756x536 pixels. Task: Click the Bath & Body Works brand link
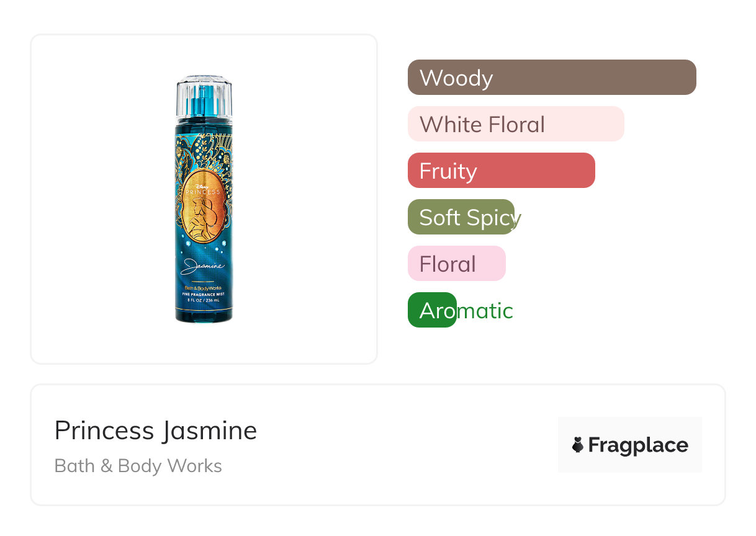tap(138, 466)
